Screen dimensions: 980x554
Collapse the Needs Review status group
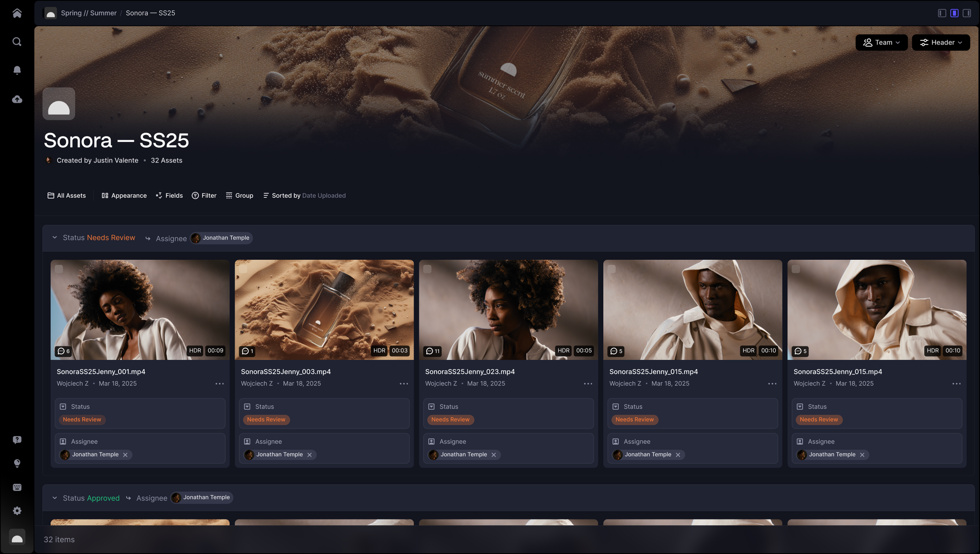coord(55,237)
